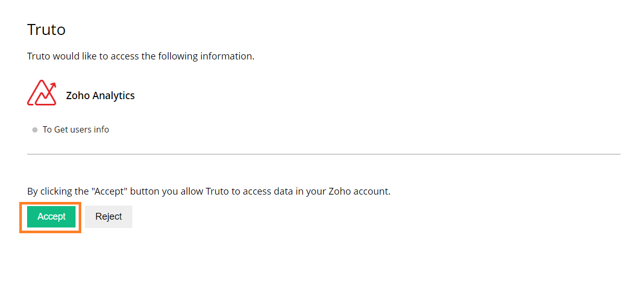Click the "Truto would like to access" sentence
644x288 pixels.
141,56
